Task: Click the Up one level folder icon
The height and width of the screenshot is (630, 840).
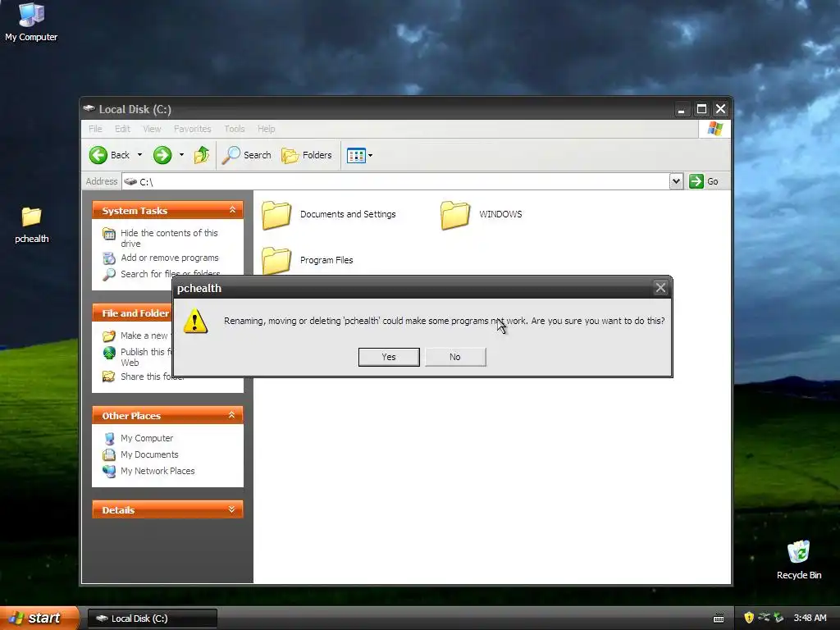Action: pyautogui.click(x=202, y=155)
